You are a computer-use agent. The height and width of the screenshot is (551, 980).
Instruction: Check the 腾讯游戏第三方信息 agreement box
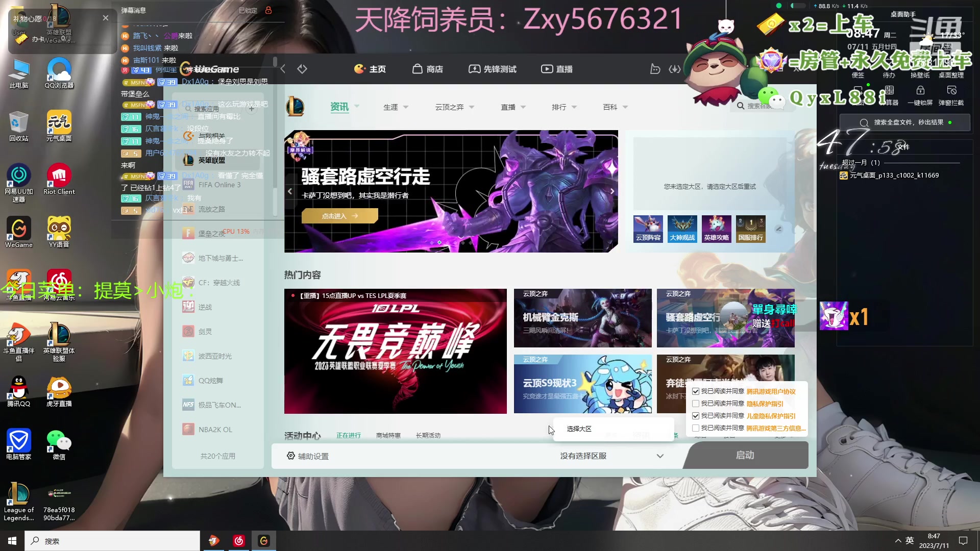point(696,428)
